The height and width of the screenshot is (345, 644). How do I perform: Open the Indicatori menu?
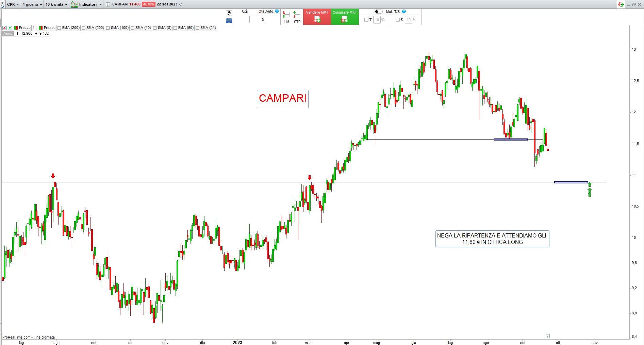86,4
